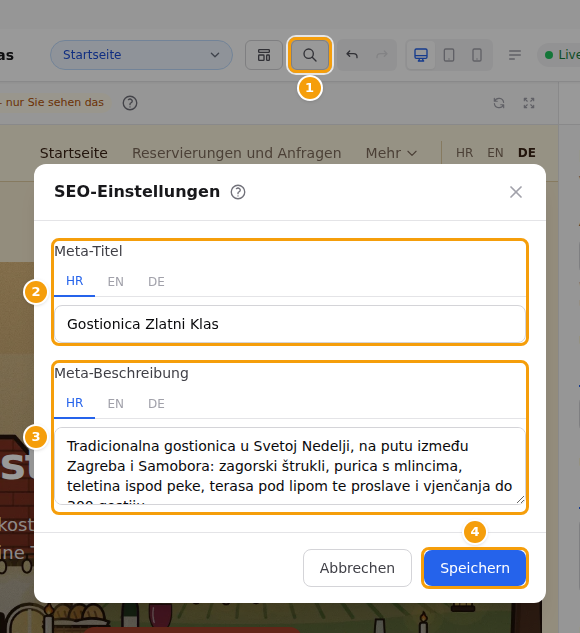Screen dimensions: 580x633
Task: Select DE tab under Meta-Titel
Action: (156, 281)
